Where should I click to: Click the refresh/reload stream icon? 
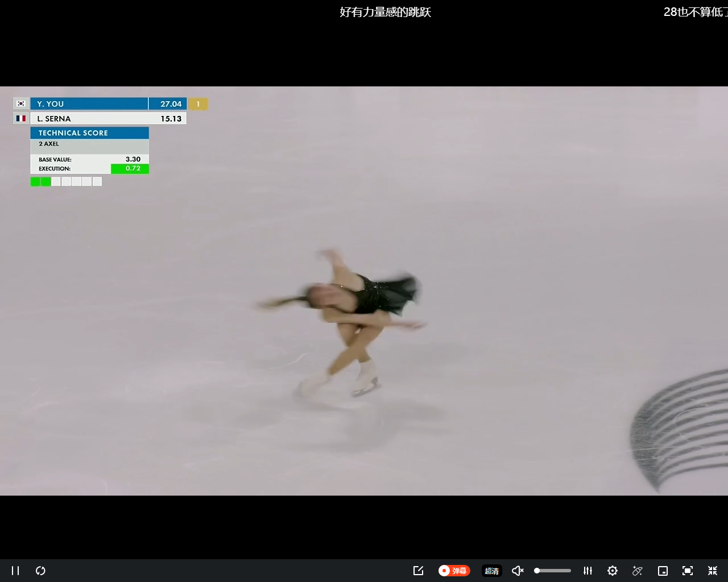coord(40,571)
